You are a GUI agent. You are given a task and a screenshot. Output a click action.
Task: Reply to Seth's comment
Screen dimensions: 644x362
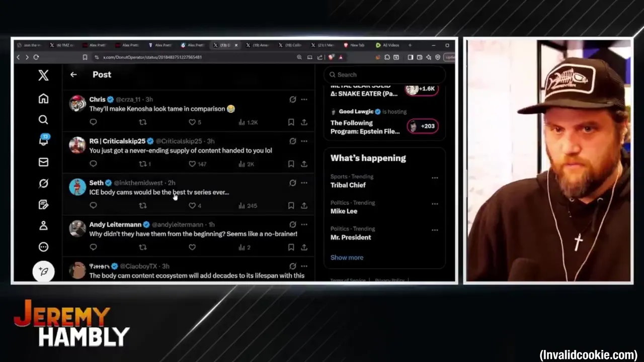click(x=93, y=206)
